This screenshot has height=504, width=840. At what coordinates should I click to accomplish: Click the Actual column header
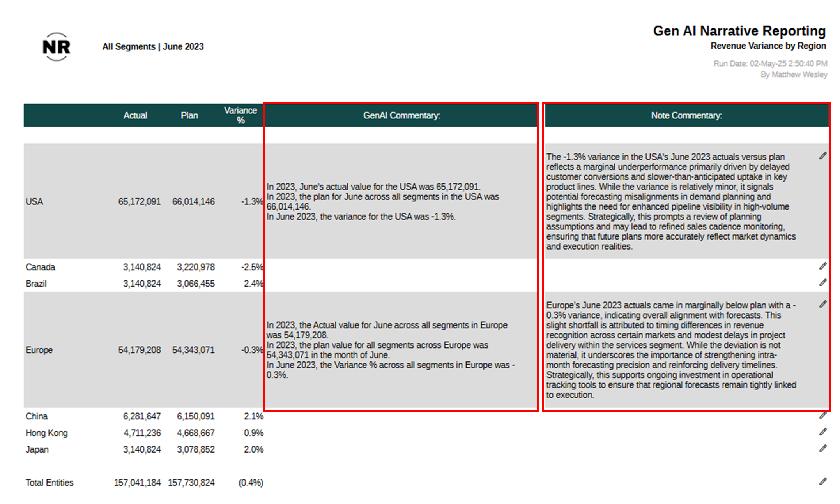[135, 115]
